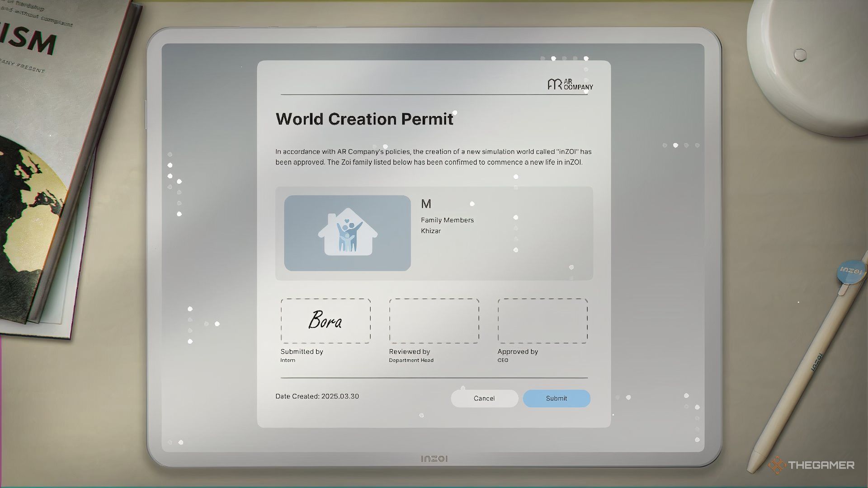Image resolution: width=868 pixels, height=488 pixels.
Task: Click the family name "M"
Action: 426,204
